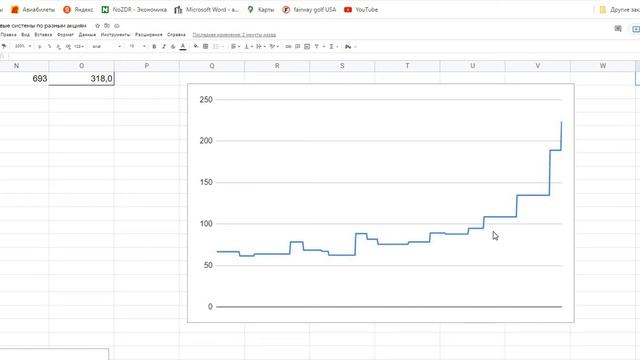Select column P header

[147, 66]
